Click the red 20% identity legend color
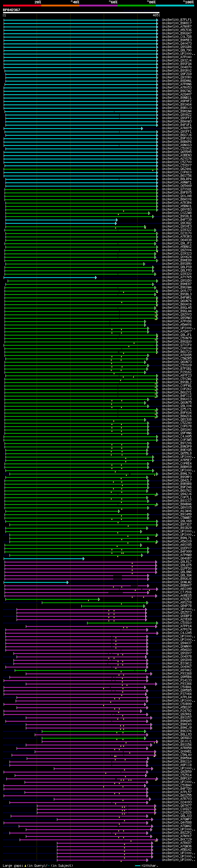Image resolution: width=197 pixels, height=868 pixels. 22,6
